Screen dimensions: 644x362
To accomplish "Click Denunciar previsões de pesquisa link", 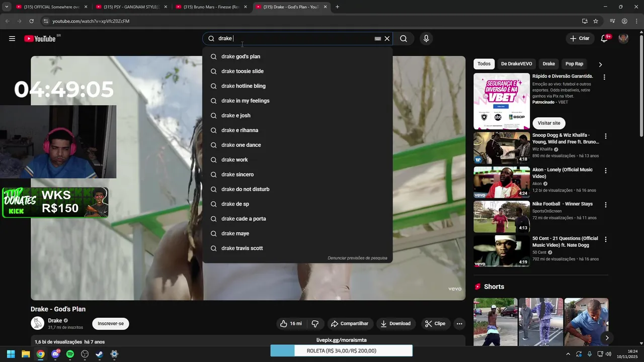I will pyautogui.click(x=357, y=258).
